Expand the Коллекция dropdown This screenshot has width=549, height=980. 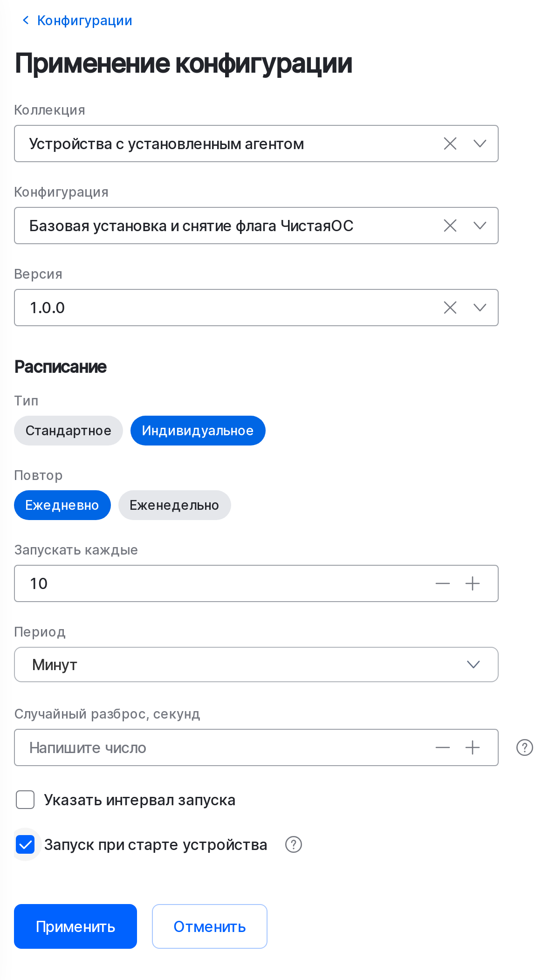pos(480,144)
